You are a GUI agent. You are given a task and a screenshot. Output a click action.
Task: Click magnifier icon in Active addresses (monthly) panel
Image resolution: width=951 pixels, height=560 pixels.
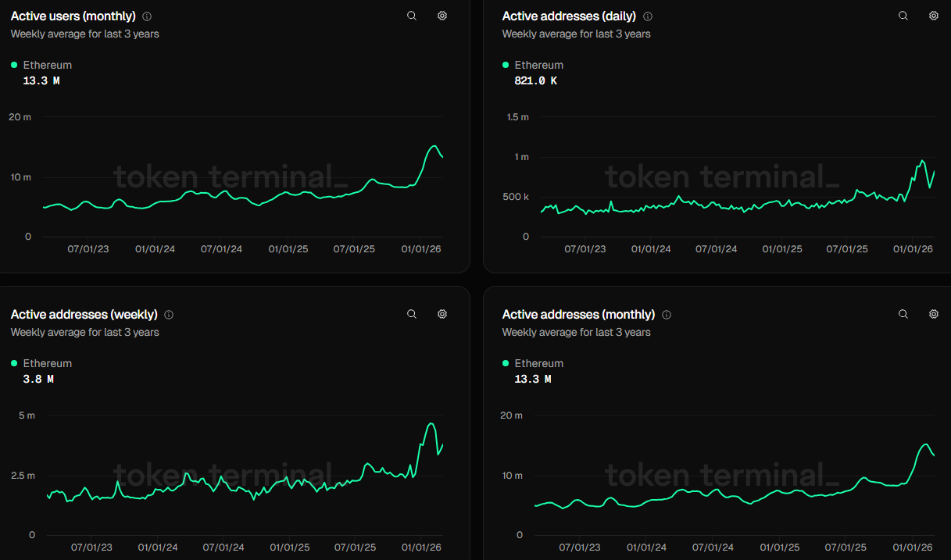[x=903, y=314]
